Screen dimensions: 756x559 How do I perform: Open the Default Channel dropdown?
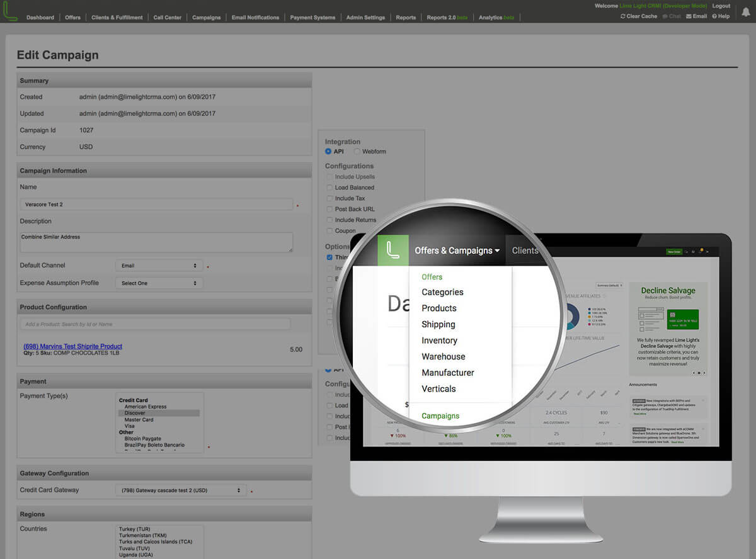coord(159,266)
